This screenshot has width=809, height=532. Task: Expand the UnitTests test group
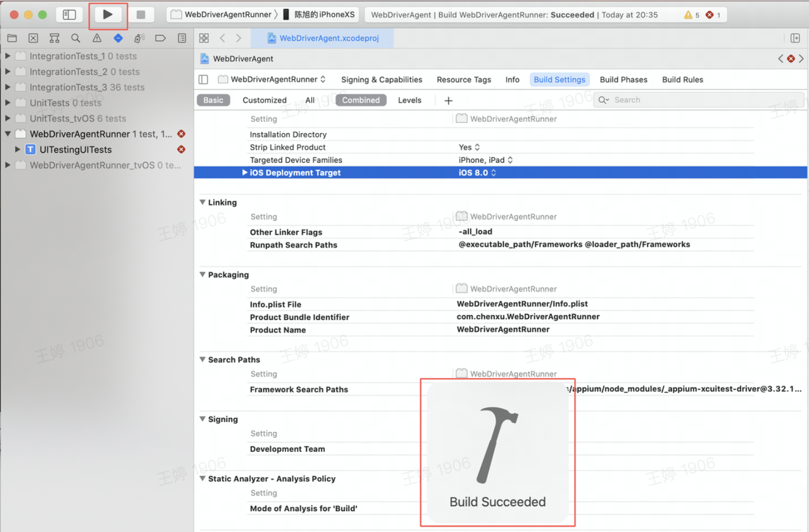tap(8, 103)
